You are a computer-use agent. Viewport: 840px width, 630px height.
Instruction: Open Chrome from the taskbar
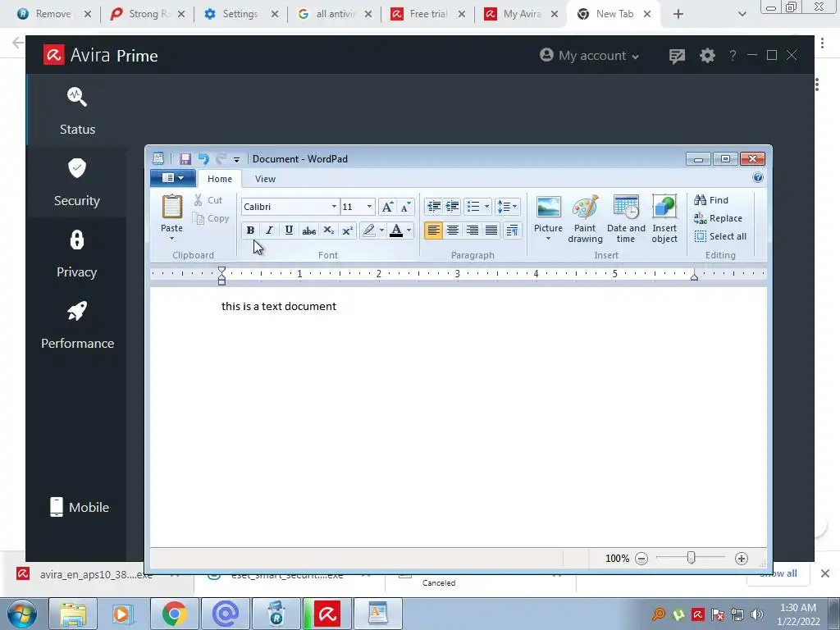pos(175,614)
